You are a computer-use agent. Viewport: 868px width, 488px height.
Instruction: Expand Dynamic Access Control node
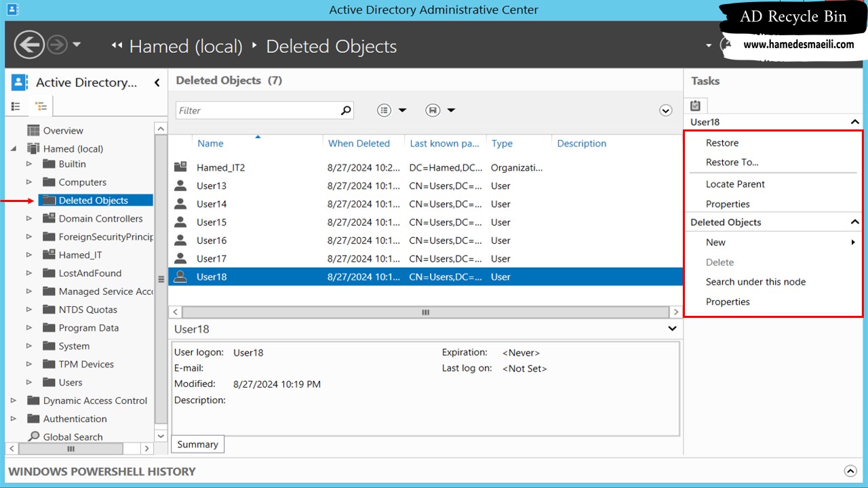(x=14, y=401)
